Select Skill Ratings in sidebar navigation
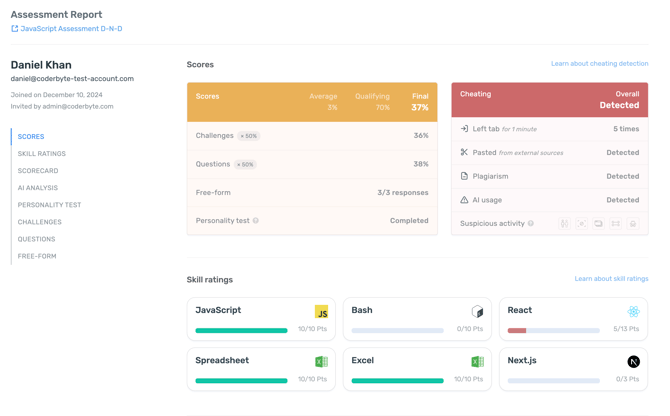Image resolution: width=670 pixels, height=416 pixels. click(x=42, y=154)
